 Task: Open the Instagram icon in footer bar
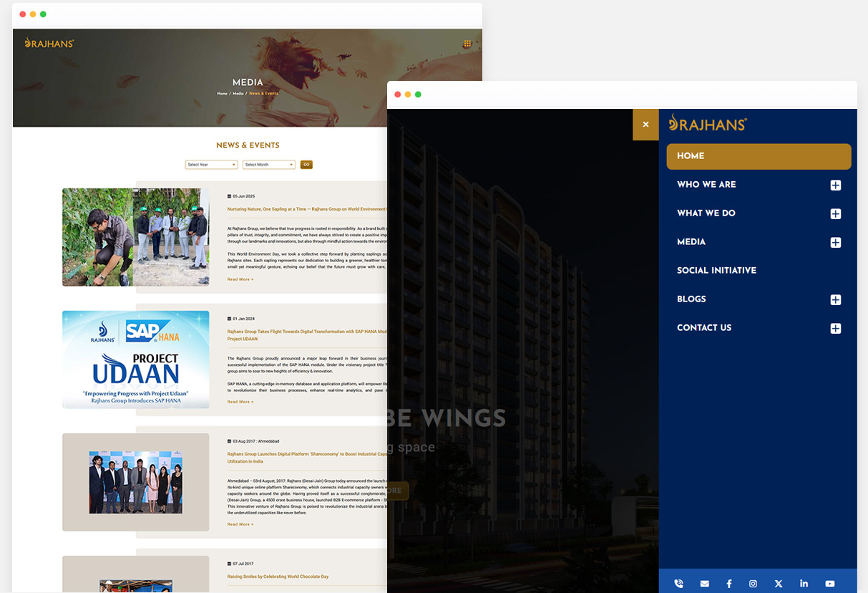tap(753, 584)
